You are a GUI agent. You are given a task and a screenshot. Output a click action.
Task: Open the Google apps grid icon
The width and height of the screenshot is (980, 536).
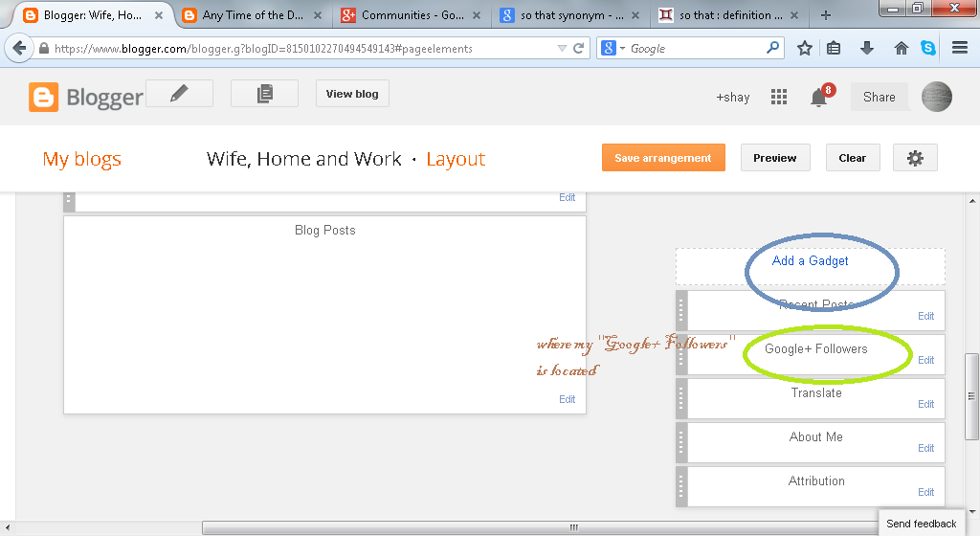click(779, 97)
